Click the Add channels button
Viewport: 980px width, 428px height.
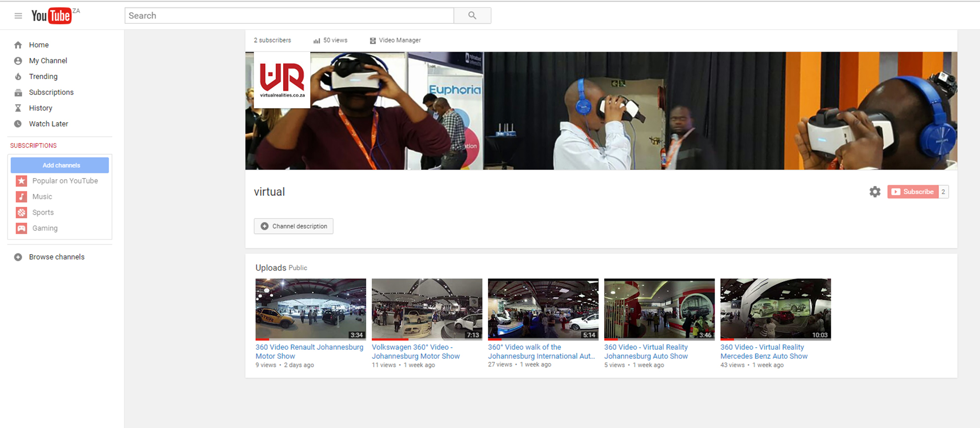[x=60, y=165]
